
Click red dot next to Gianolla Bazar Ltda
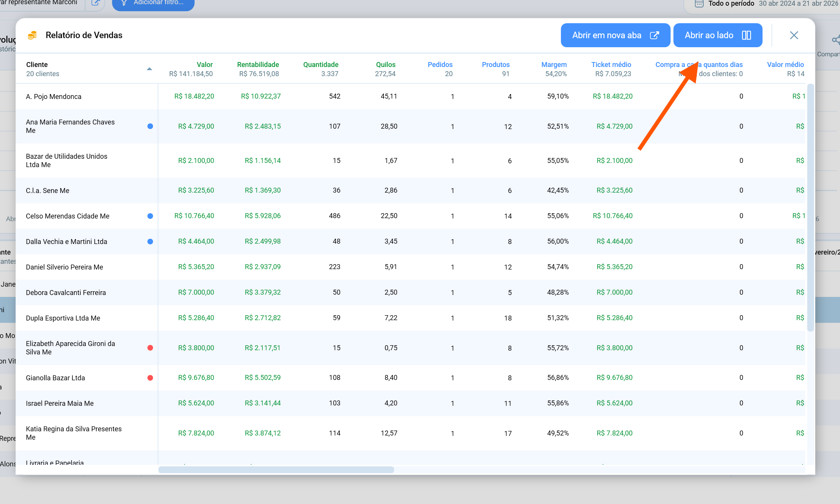pos(150,378)
